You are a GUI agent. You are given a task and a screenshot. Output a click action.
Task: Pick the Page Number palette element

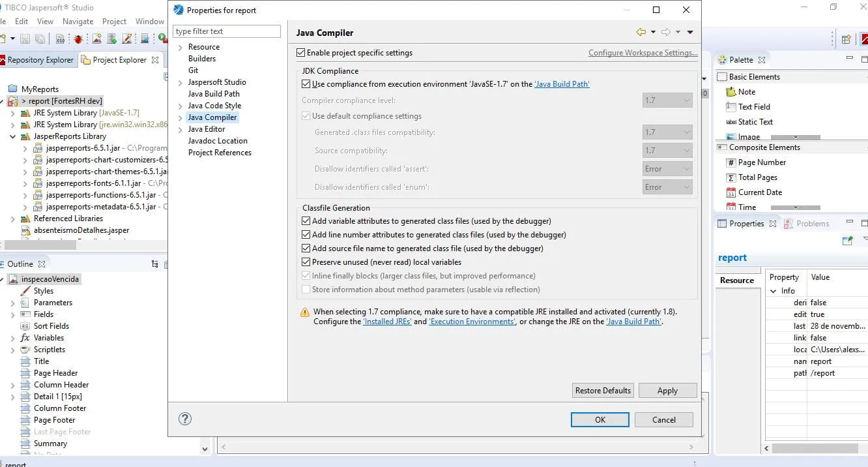[x=761, y=162]
